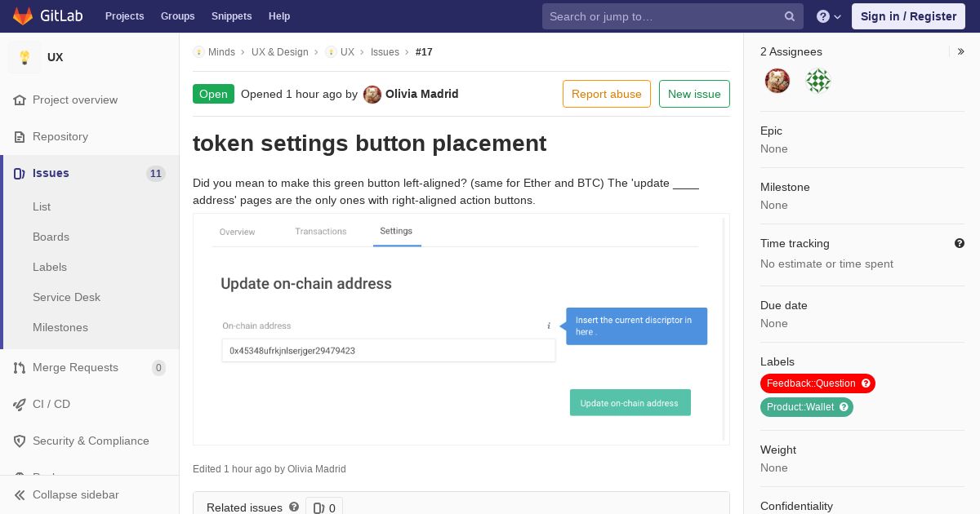Collapse right sidebar using double chevron

[x=961, y=51]
